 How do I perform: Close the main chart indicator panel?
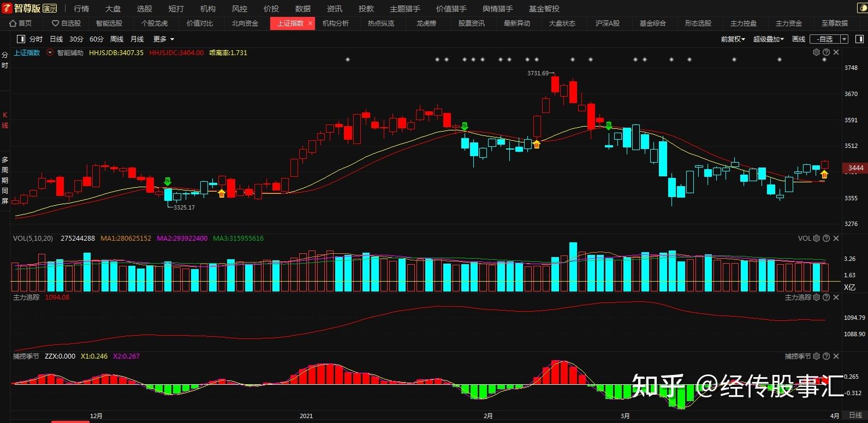(836, 52)
